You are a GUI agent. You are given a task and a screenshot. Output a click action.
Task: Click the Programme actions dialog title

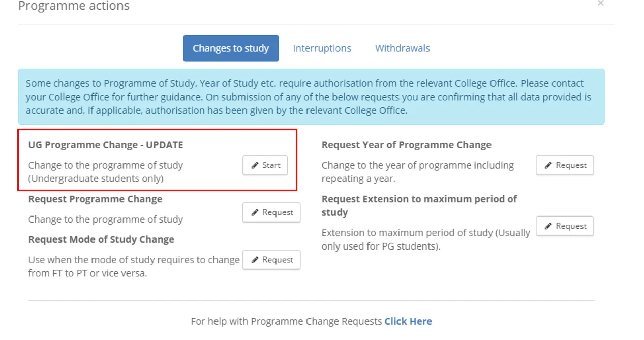(74, 6)
